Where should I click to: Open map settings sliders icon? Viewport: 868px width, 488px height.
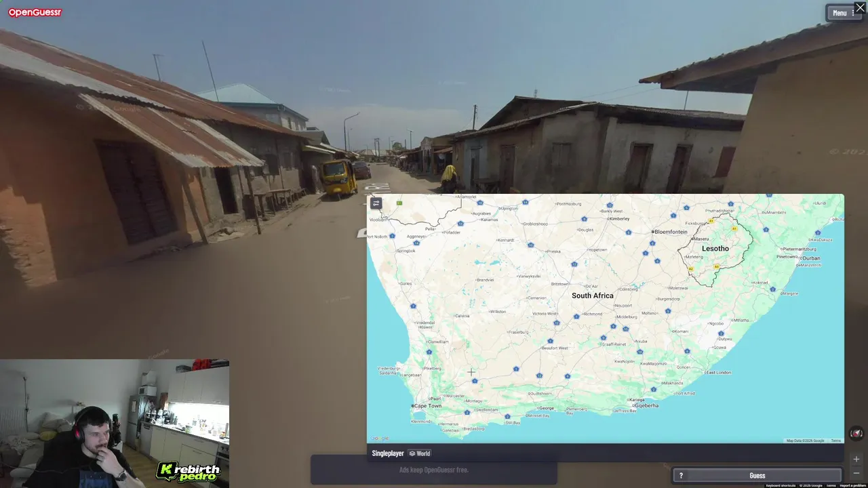tap(376, 203)
